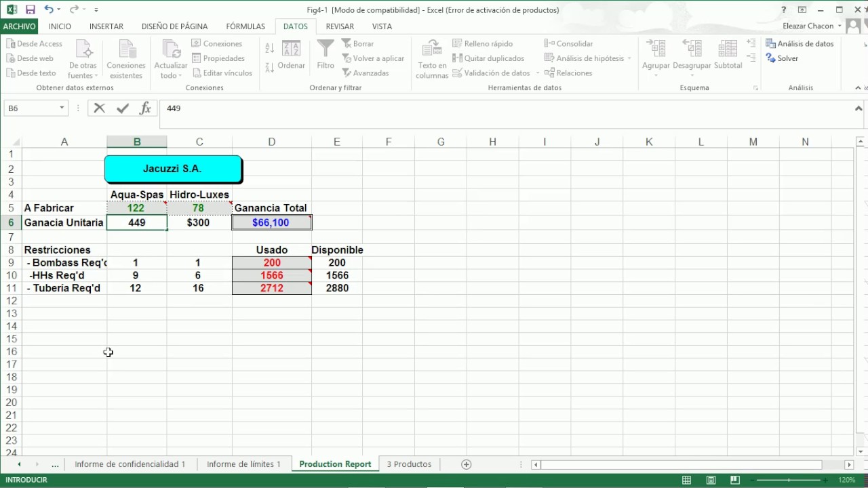Switch to the DISEÑO DE PÁGINA tab

tap(174, 26)
